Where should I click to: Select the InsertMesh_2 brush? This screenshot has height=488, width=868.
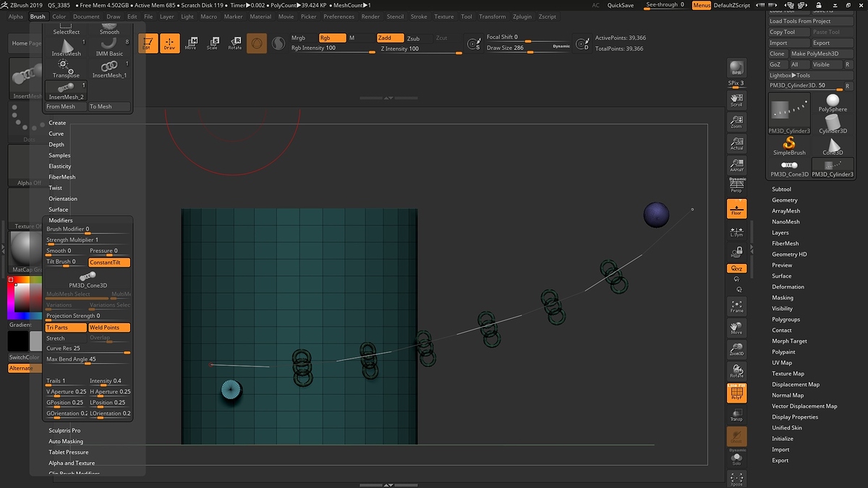66,91
